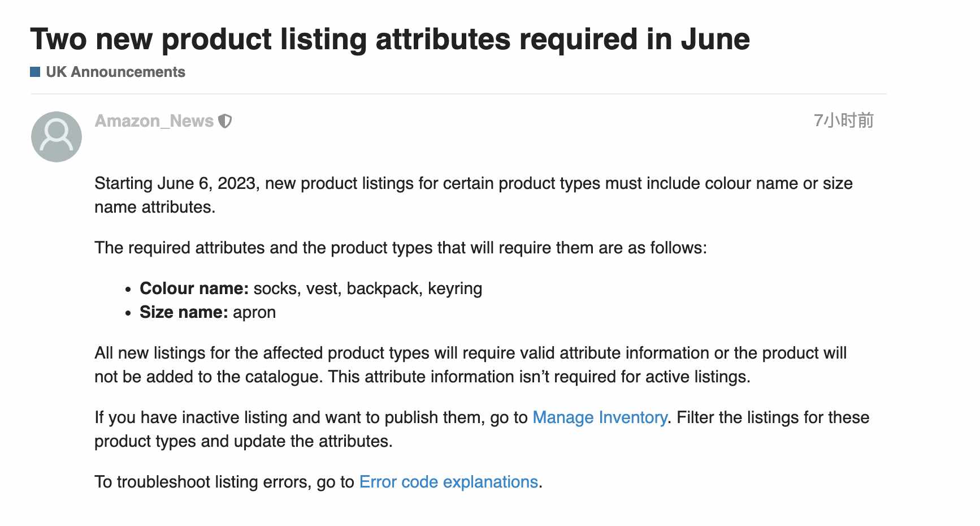Image resolution: width=980 pixels, height=526 pixels.
Task: Open the Error code explanations link
Action: point(449,482)
